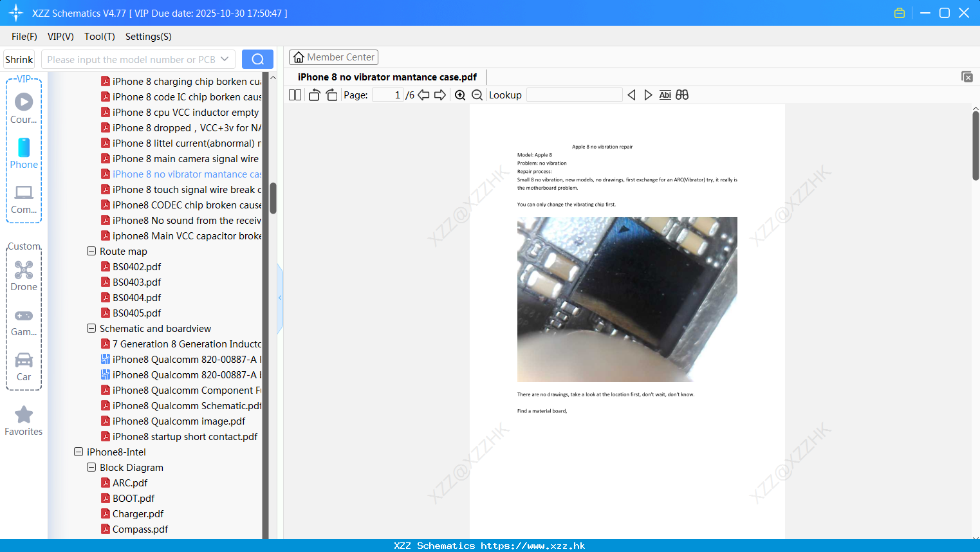Open the VIP menu

(x=60, y=37)
